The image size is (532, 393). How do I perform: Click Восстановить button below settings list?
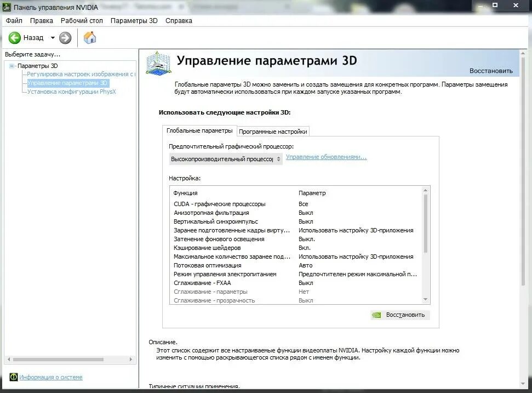pos(400,315)
